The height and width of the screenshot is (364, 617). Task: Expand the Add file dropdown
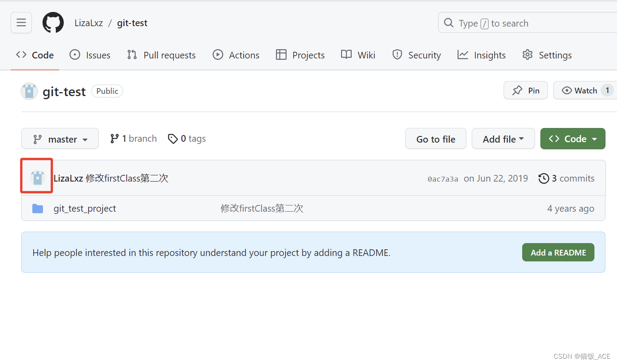point(503,139)
